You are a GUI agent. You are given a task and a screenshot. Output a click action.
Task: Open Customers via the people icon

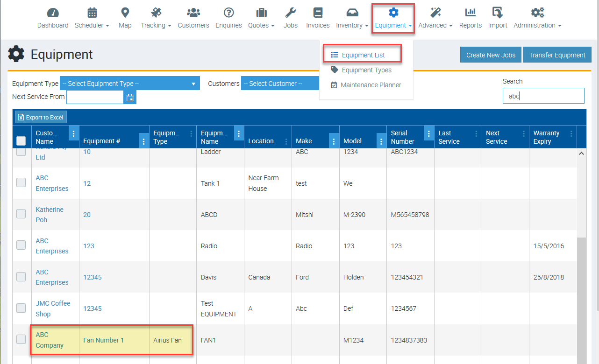[193, 13]
